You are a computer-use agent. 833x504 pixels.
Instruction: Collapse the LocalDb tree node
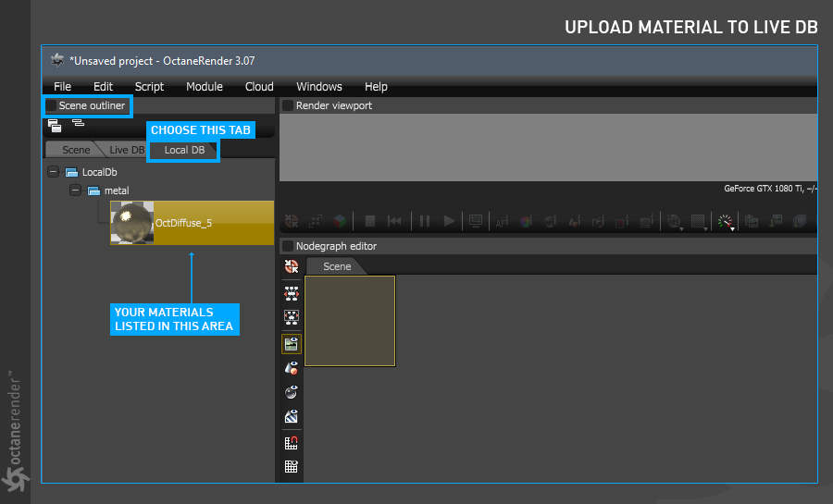53,172
